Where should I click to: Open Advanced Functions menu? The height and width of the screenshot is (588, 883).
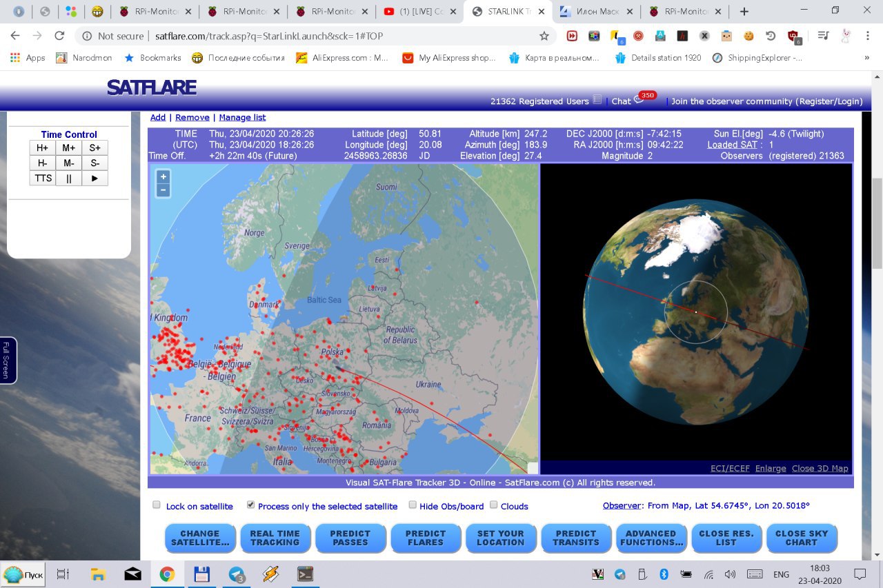(x=651, y=538)
